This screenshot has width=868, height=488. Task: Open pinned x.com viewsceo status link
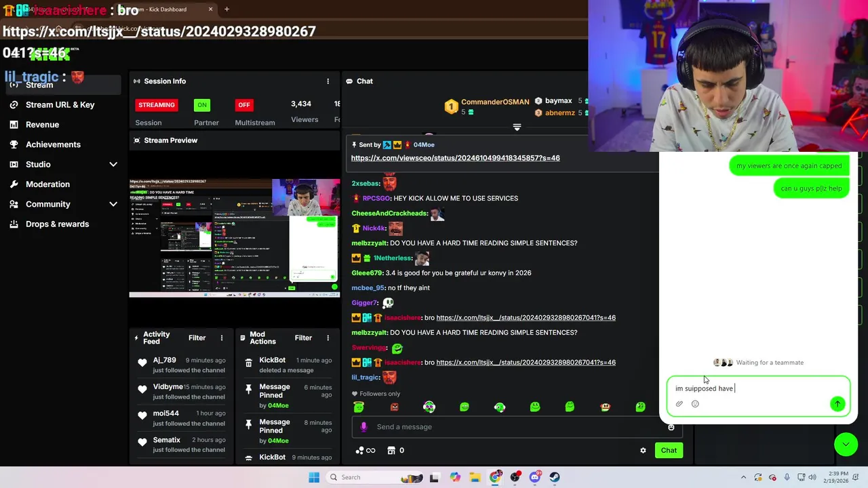(x=455, y=158)
